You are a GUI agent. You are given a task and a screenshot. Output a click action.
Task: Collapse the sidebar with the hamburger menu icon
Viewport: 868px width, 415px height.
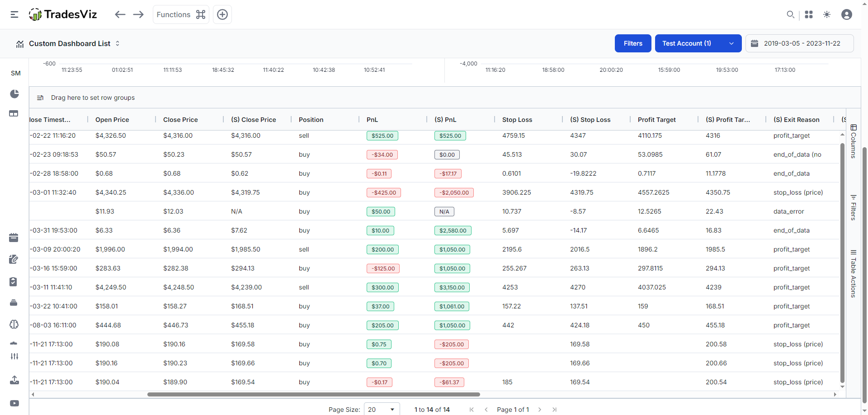tap(14, 14)
